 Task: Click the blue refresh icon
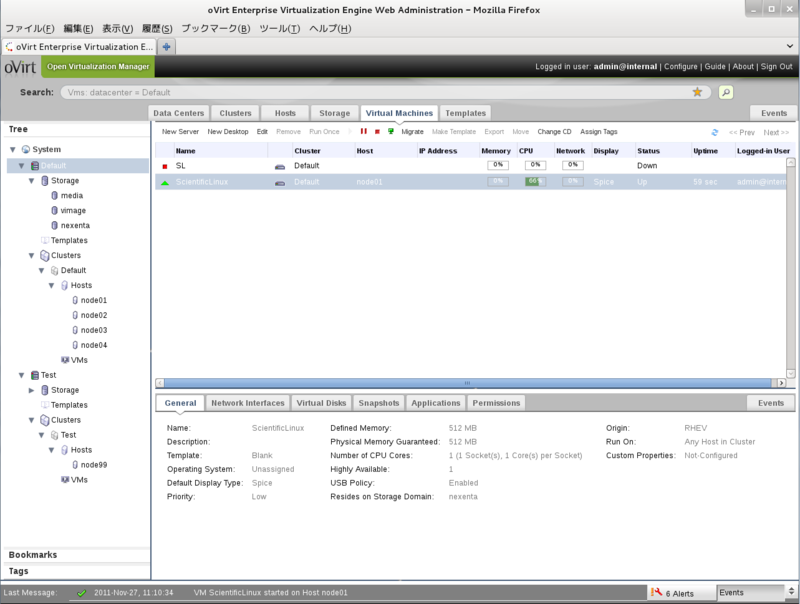(714, 132)
